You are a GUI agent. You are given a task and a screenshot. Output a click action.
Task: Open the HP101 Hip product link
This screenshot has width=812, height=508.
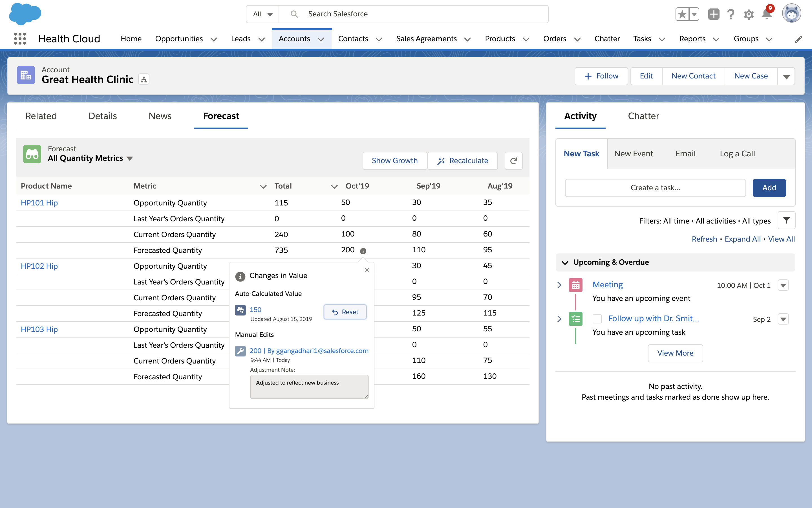[39, 203]
